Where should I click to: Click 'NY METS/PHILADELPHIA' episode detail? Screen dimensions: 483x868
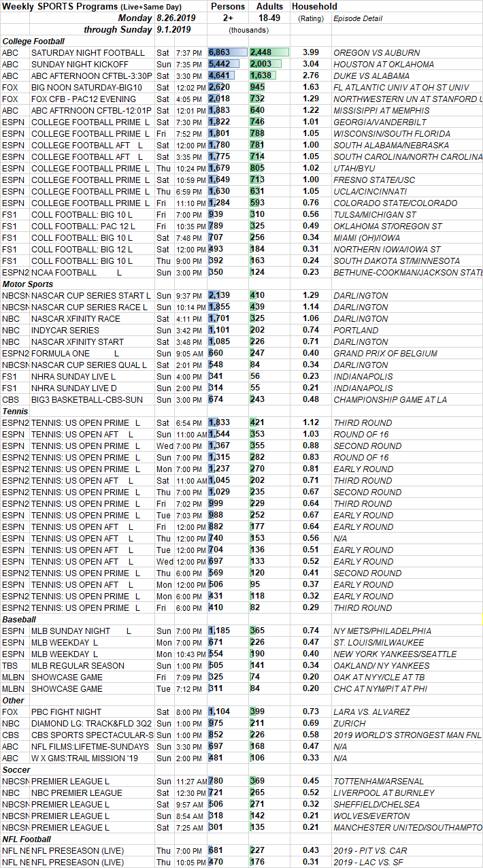(x=382, y=631)
